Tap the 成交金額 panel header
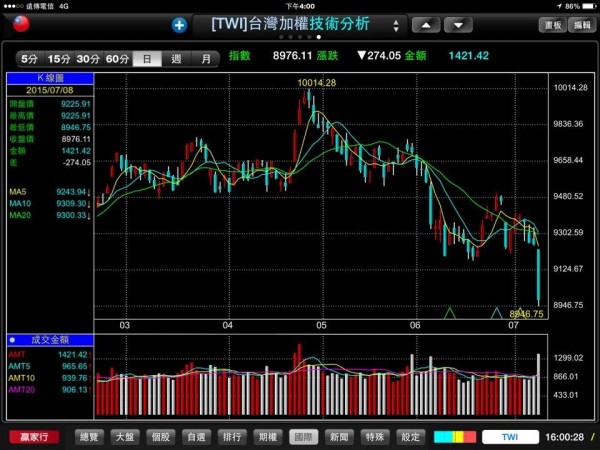This screenshot has height=450, width=600. coord(50,340)
